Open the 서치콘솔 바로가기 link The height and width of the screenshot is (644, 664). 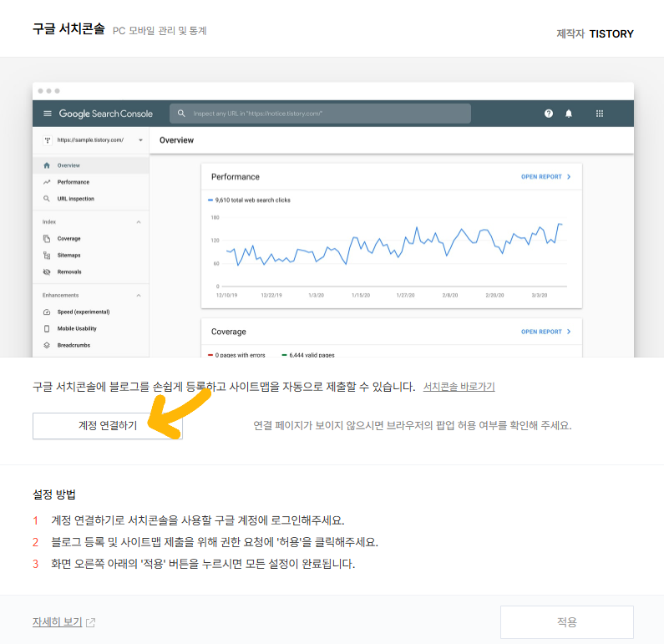pyautogui.click(x=459, y=387)
